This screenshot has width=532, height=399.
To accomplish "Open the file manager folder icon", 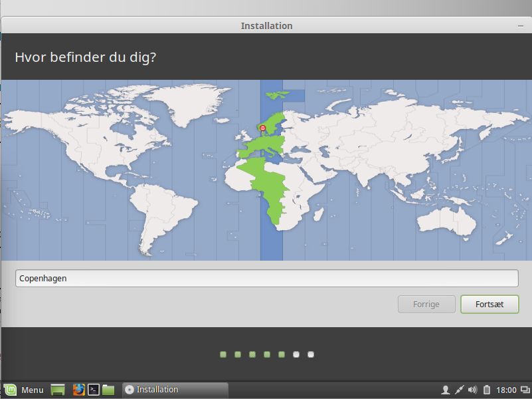I will (x=108, y=390).
